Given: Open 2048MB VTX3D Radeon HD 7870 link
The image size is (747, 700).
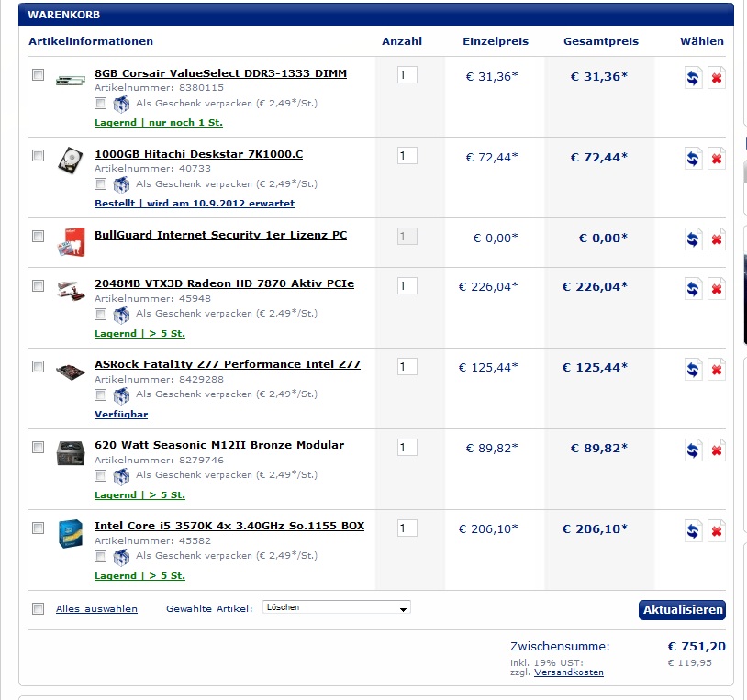Looking at the screenshot, I should pos(225,283).
